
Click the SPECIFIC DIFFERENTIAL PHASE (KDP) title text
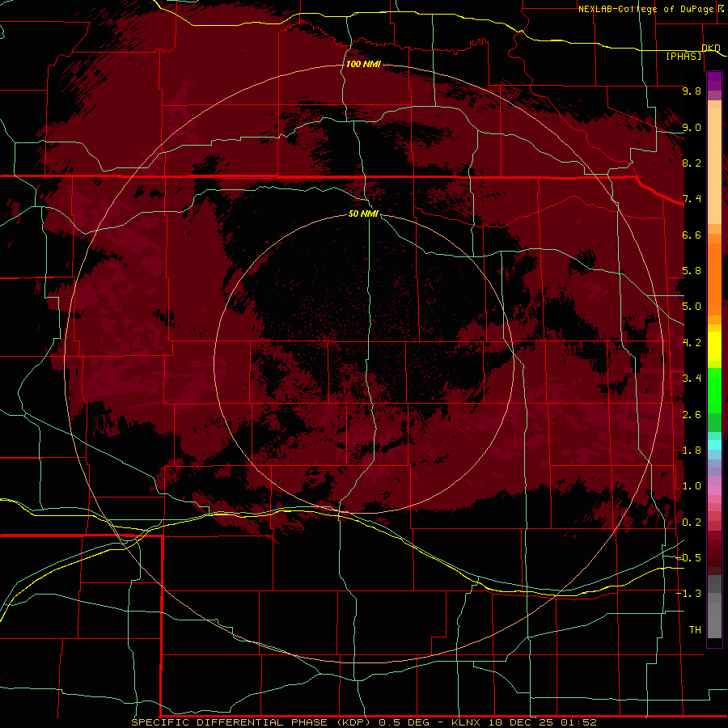(251, 722)
